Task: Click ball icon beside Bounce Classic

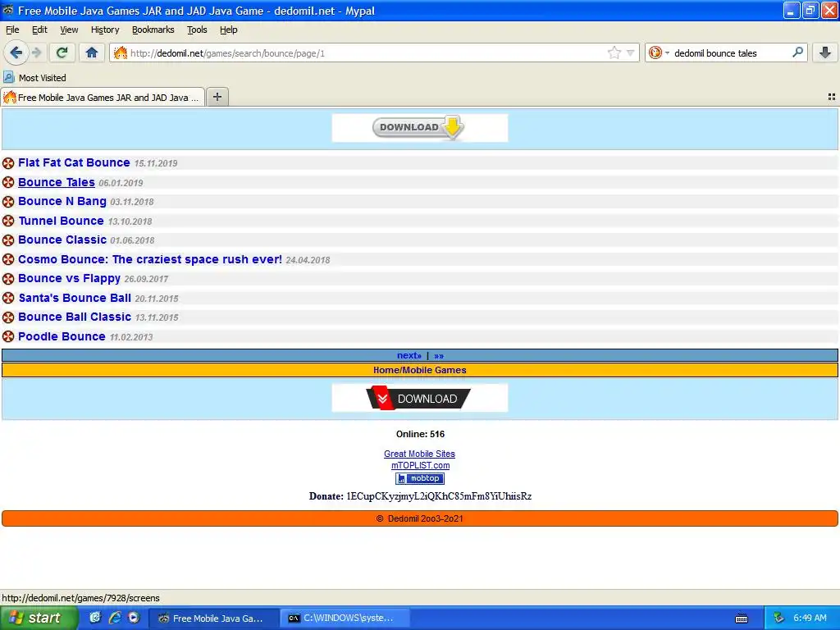Action: click(8, 240)
